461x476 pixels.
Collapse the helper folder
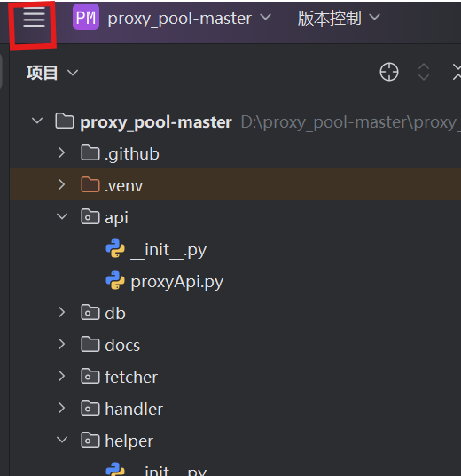coord(62,440)
